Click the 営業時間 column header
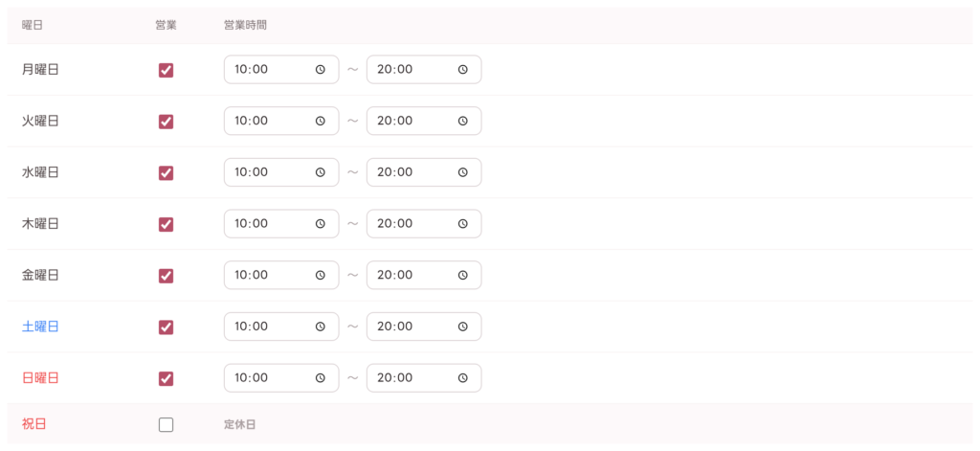The width and height of the screenshot is (980, 451). click(x=246, y=26)
